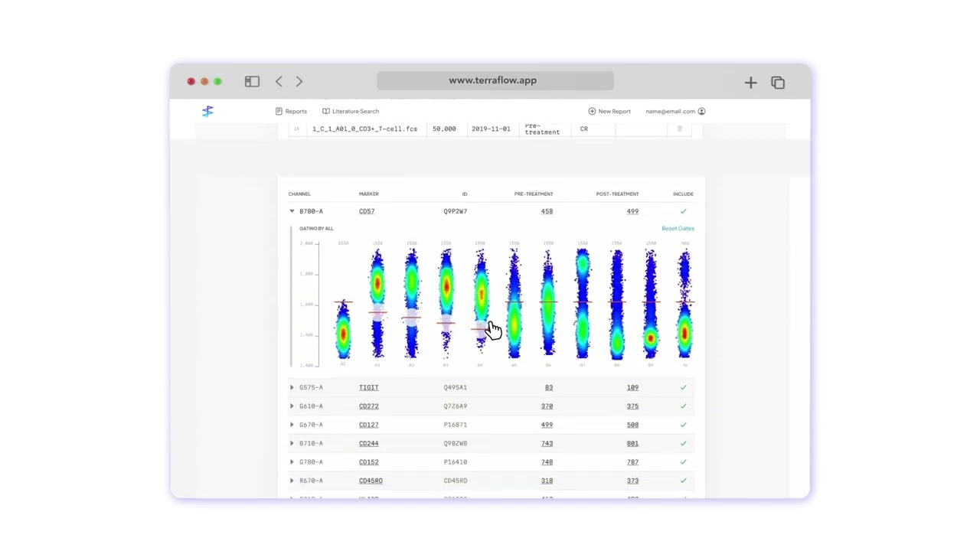Expand the G575-A channel row
Viewport: 980px width, 551px height.
point(292,387)
